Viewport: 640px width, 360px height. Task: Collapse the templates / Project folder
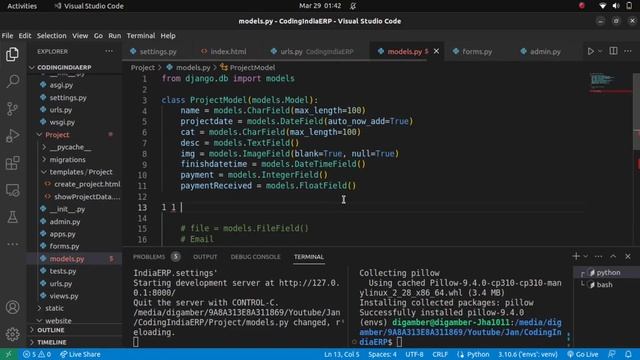(x=81, y=172)
